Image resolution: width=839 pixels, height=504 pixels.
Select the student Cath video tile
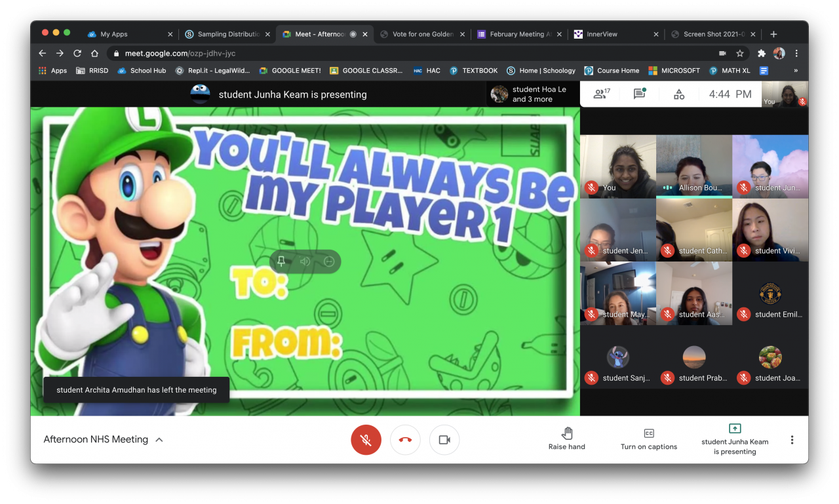(694, 229)
